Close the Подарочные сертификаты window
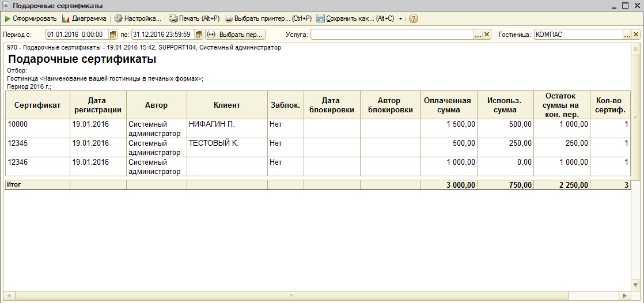The image size is (644, 303). tap(637, 6)
